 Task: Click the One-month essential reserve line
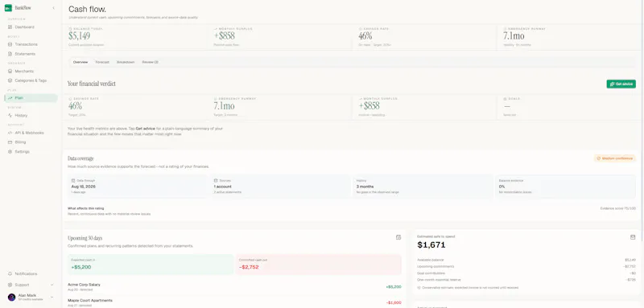point(526,280)
